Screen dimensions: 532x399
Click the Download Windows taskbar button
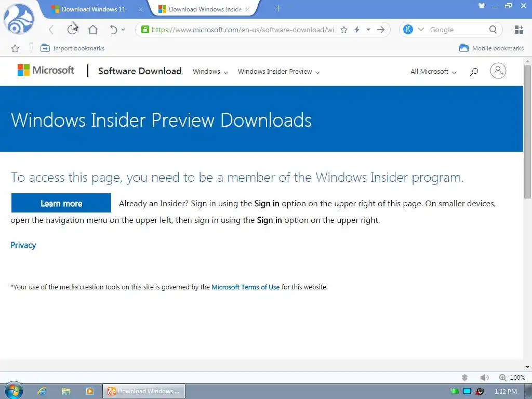tap(144, 391)
